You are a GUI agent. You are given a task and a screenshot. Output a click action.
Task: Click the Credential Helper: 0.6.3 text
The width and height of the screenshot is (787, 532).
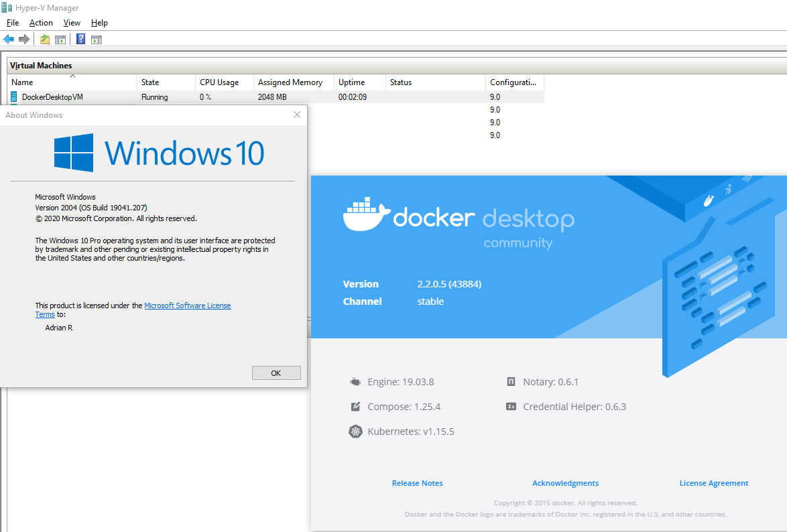(574, 407)
